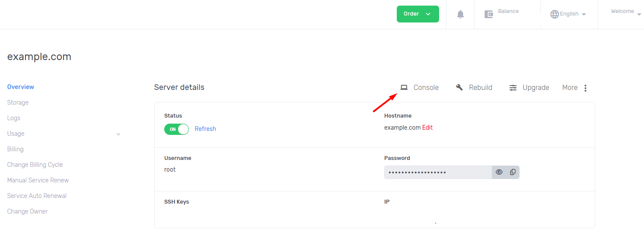
Task: Open the More three-dots menu
Action: coord(585,88)
